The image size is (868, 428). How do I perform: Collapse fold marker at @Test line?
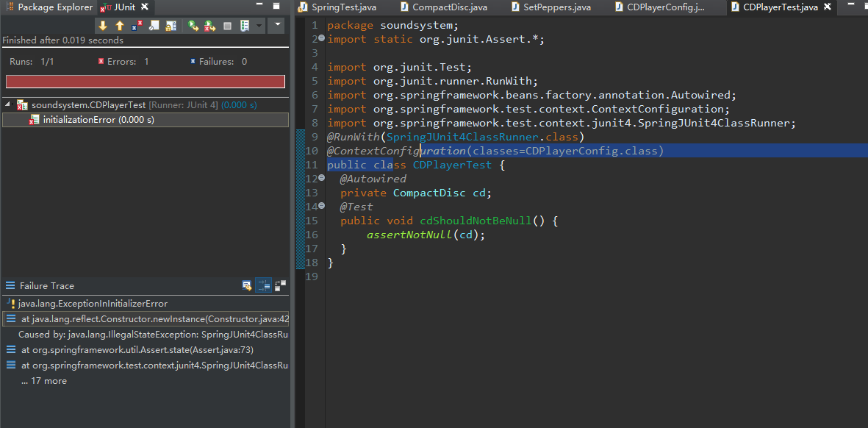tap(322, 206)
